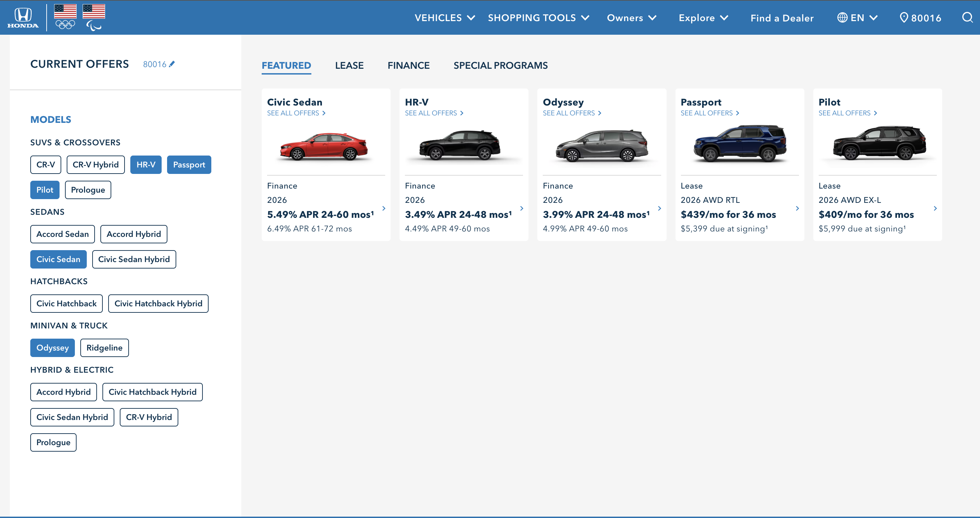Toggle the Accord Sedan filter

pyautogui.click(x=62, y=234)
